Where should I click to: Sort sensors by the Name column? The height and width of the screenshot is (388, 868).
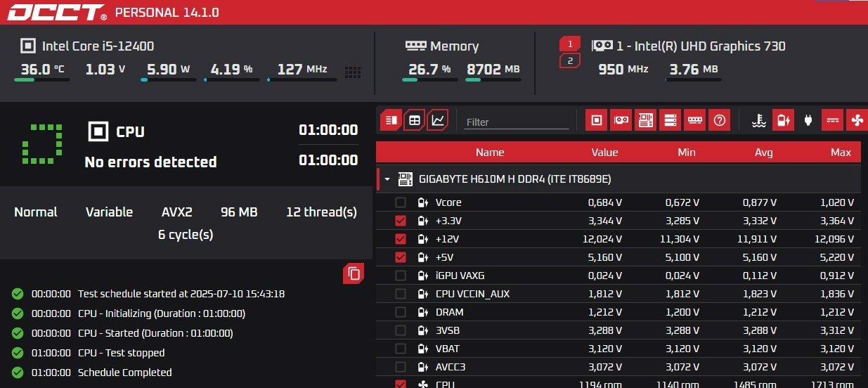click(490, 153)
